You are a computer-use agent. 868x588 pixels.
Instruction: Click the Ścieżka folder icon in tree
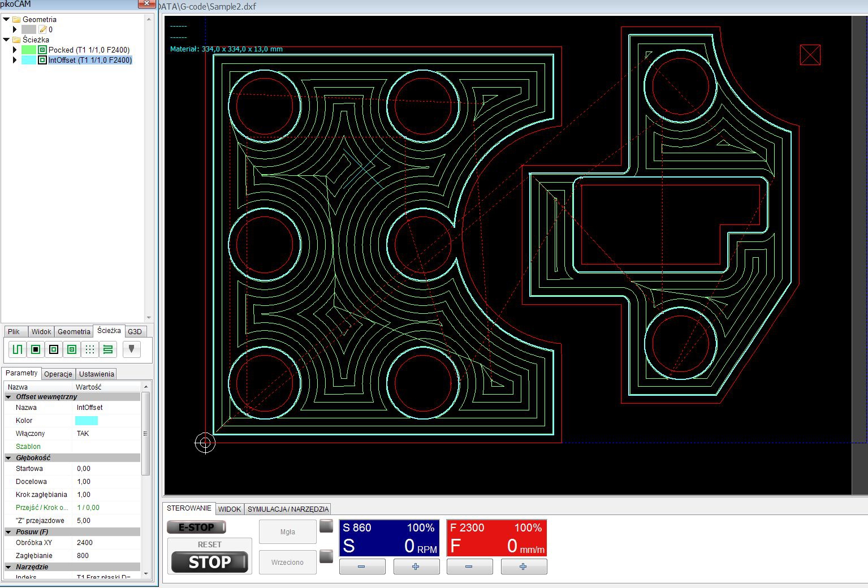click(16, 40)
